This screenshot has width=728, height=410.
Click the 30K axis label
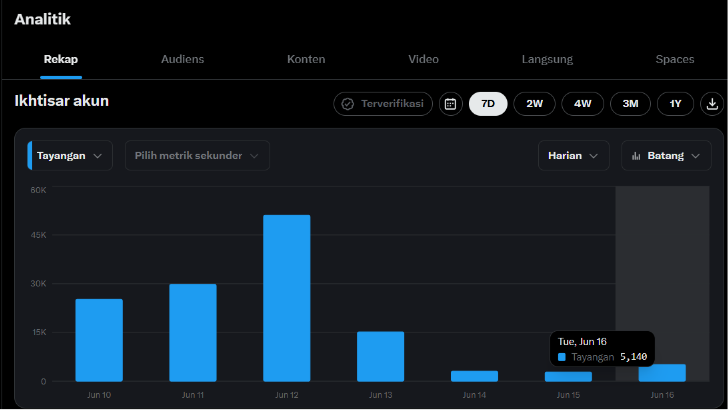click(x=39, y=283)
